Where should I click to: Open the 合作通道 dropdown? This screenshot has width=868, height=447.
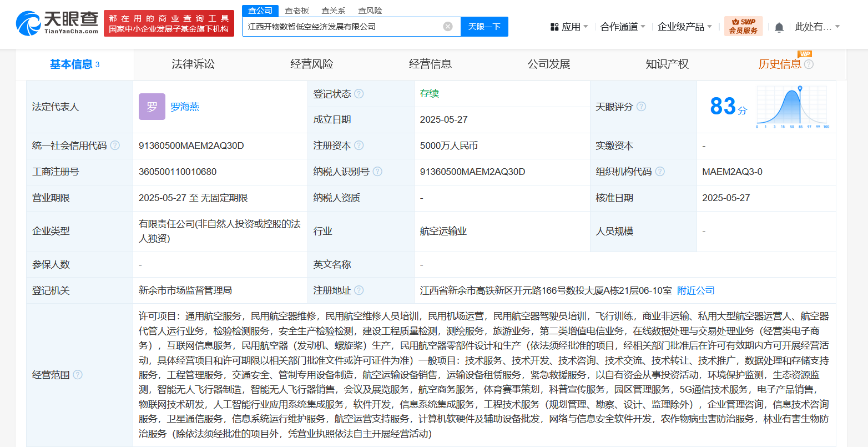(623, 27)
